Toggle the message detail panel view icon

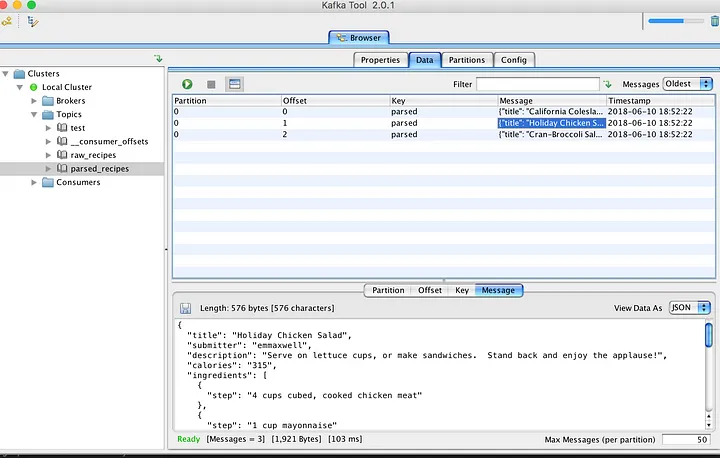(234, 85)
